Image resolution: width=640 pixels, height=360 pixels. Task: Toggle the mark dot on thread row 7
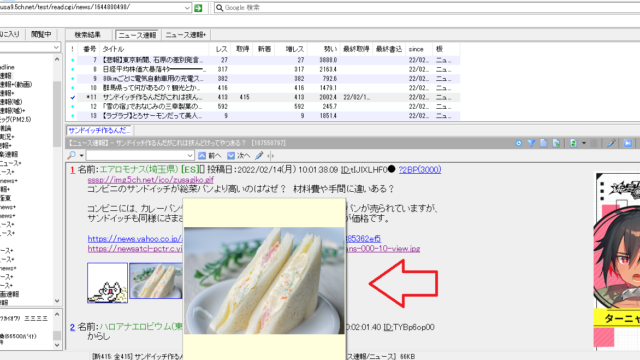(73, 60)
